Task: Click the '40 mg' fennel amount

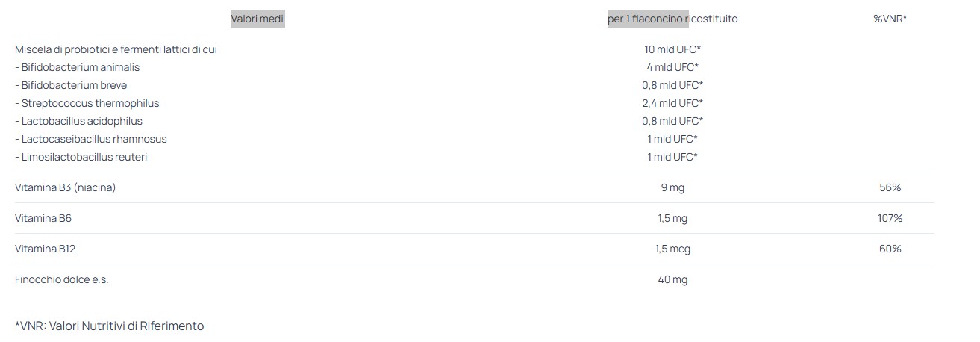Action: tap(672, 279)
